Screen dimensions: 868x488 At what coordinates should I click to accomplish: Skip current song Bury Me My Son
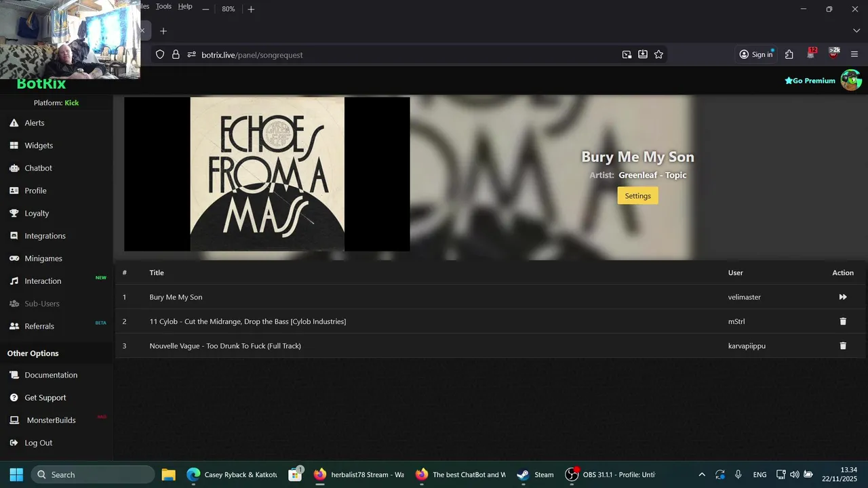843,297
